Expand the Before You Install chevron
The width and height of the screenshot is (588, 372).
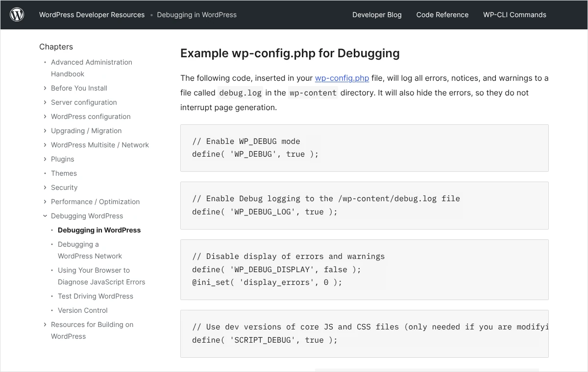(45, 88)
